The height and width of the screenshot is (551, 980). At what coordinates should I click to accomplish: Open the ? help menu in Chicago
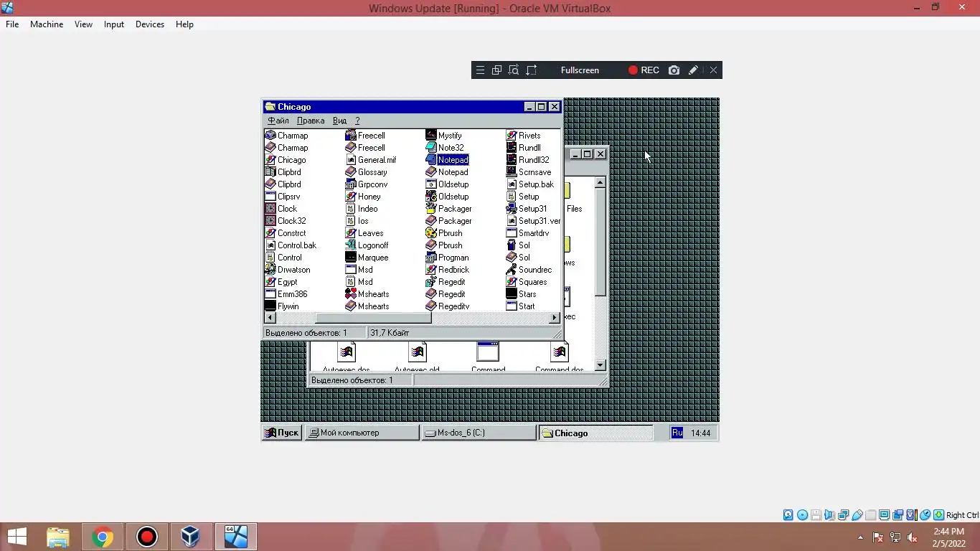coord(357,121)
